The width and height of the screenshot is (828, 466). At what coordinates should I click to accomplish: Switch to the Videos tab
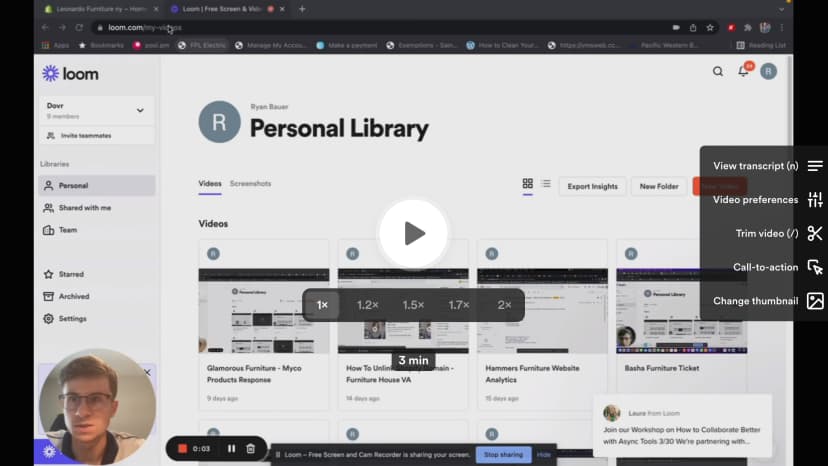210,184
